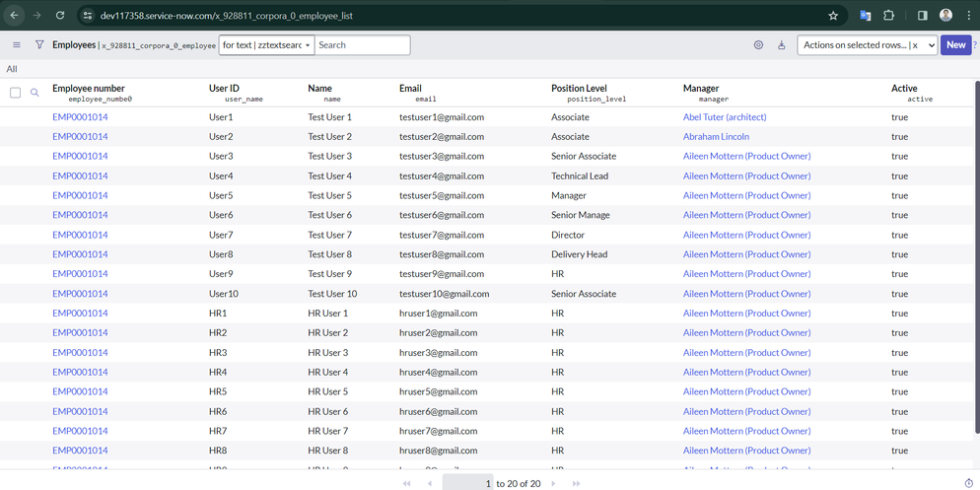View site information icon in address bar

point(88,16)
